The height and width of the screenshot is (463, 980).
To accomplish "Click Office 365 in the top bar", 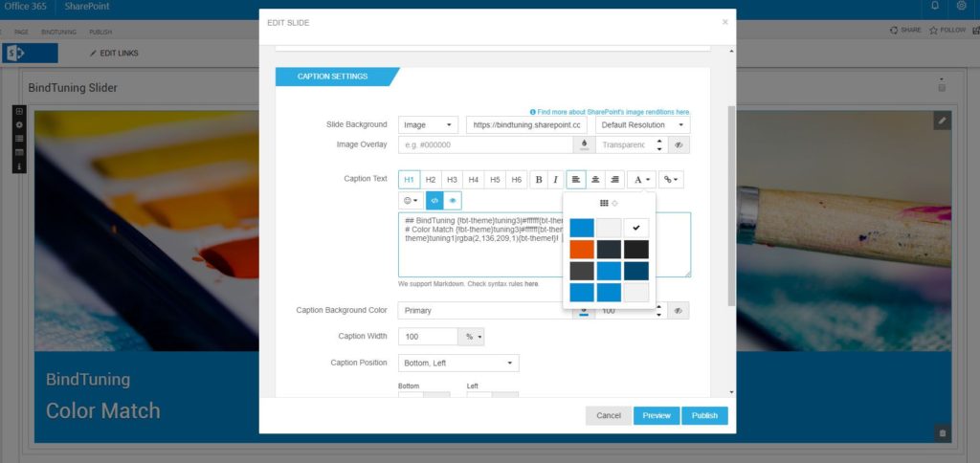I will pos(25,7).
